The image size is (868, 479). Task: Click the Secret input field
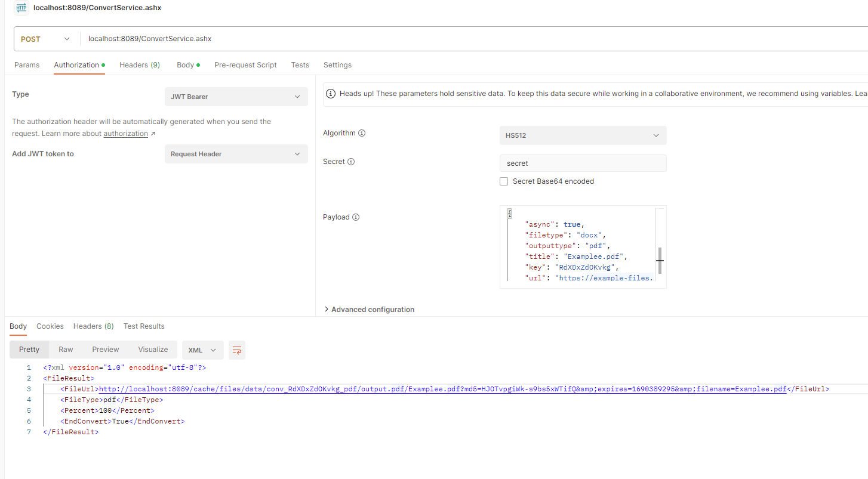[x=583, y=163]
